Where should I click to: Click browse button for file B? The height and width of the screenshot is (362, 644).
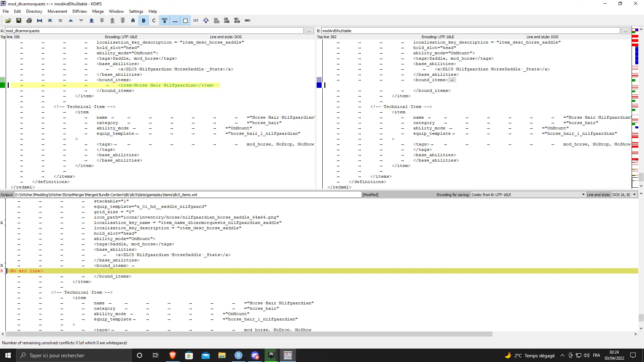(626, 31)
